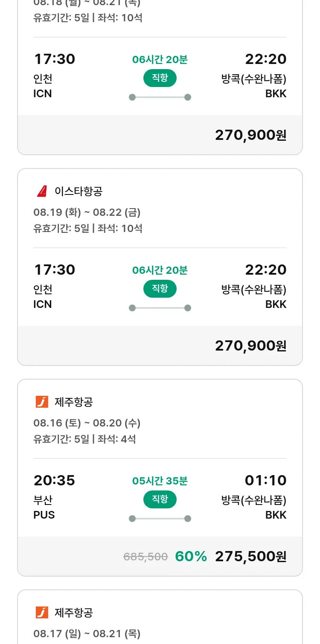Image resolution: width=320 pixels, height=644 pixels.
Task: Open the 08.16 (토) ~ 08.20 (수) date range
Action: pyautogui.click(x=87, y=423)
